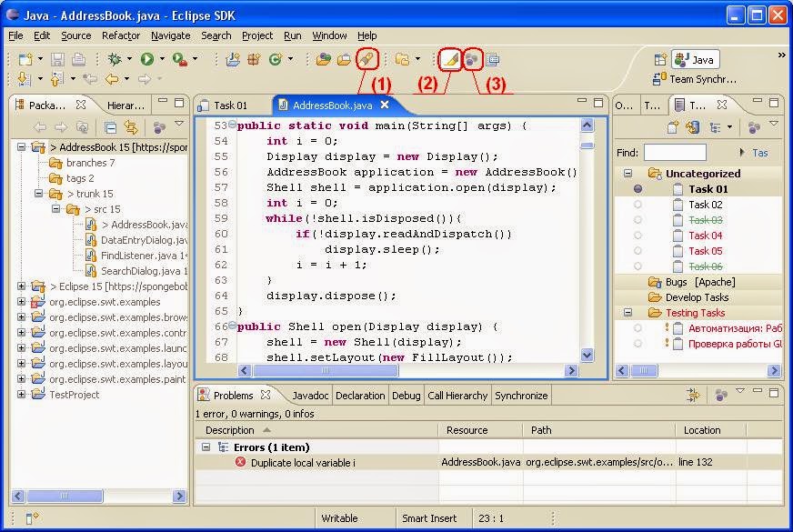
Task: Open the Navigate menu
Action: coord(170,35)
